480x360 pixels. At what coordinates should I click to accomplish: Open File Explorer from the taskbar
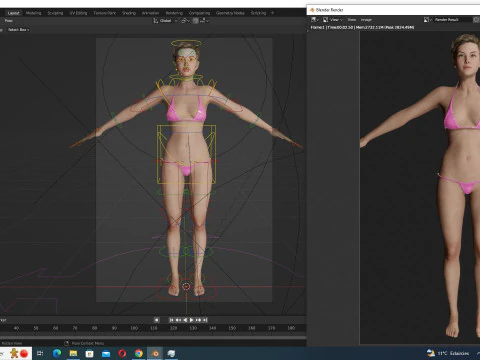pyautogui.click(x=73, y=353)
